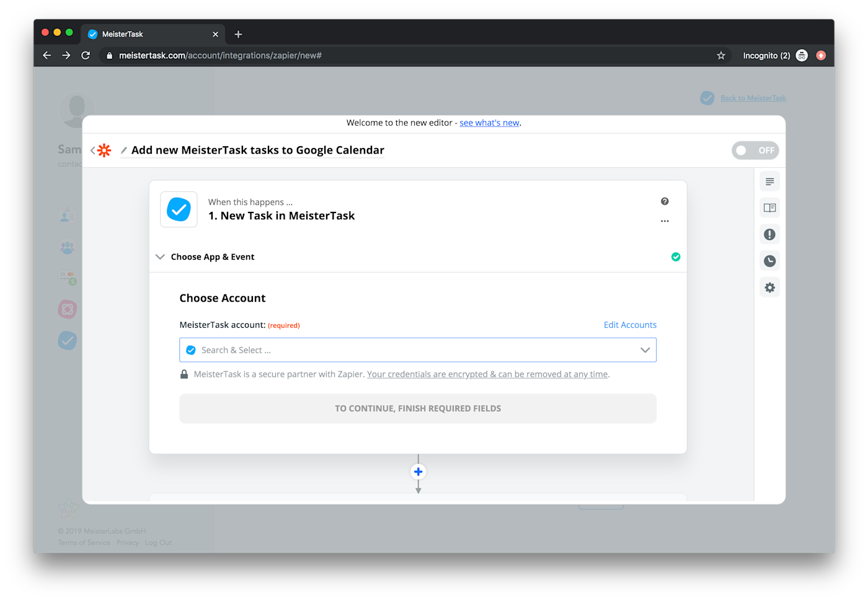This screenshot has width=868, height=601.
Task: Click the question mark help icon in step 1
Action: tap(665, 201)
